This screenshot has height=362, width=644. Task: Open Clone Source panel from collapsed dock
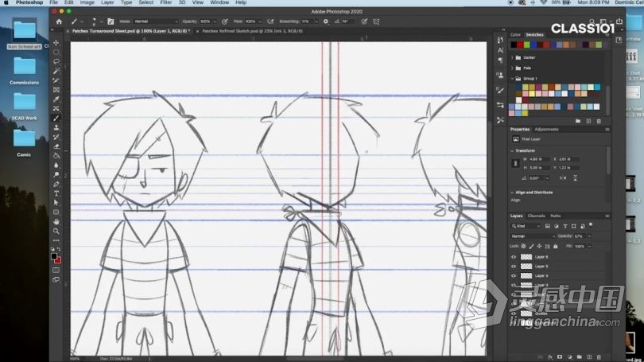tap(500, 75)
